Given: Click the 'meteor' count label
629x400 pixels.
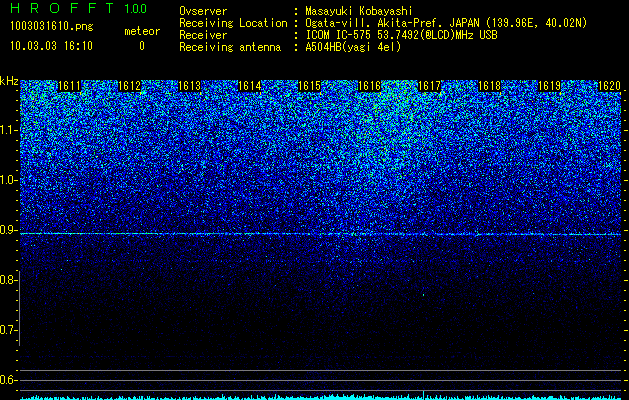Looking at the screenshot, I should 142,31.
